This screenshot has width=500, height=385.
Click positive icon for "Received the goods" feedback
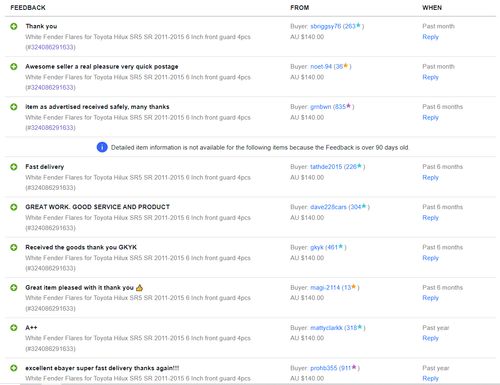[14, 247]
